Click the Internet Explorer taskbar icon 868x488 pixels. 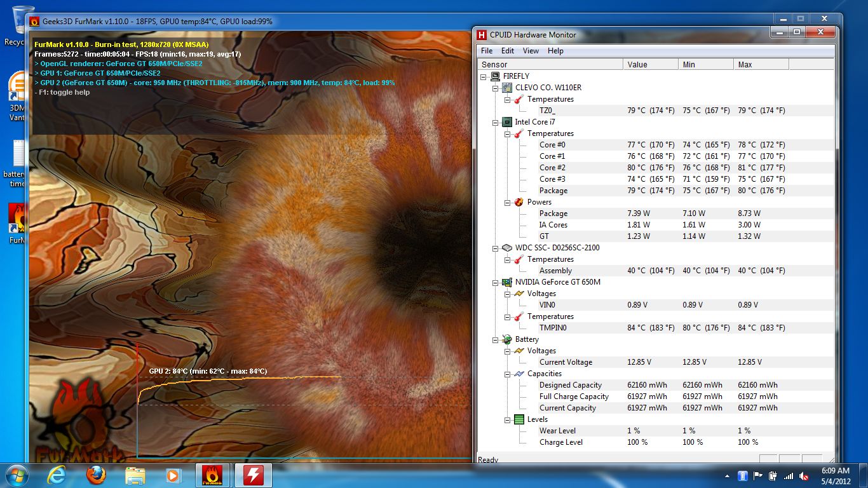pyautogui.click(x=57, y=475)
